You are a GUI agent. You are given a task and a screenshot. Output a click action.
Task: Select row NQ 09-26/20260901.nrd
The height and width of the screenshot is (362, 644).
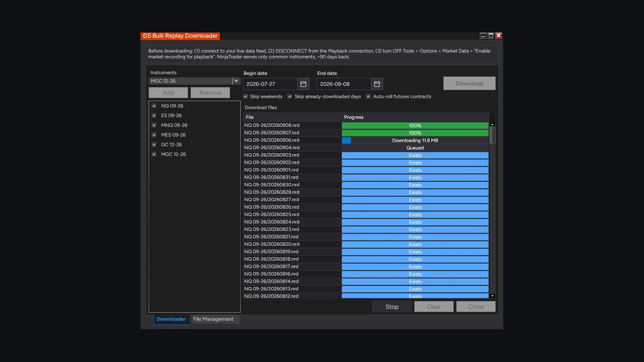click(x=366, y=170)
